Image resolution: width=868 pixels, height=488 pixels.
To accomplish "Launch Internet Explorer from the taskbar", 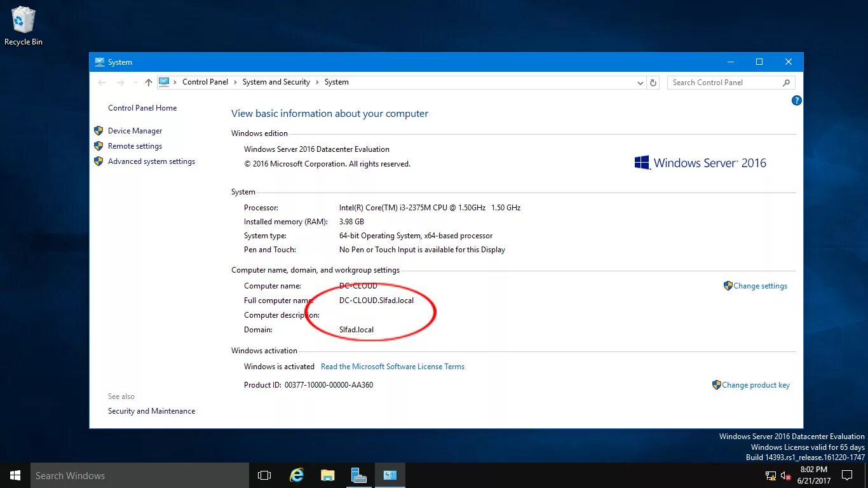I will 296,475.
